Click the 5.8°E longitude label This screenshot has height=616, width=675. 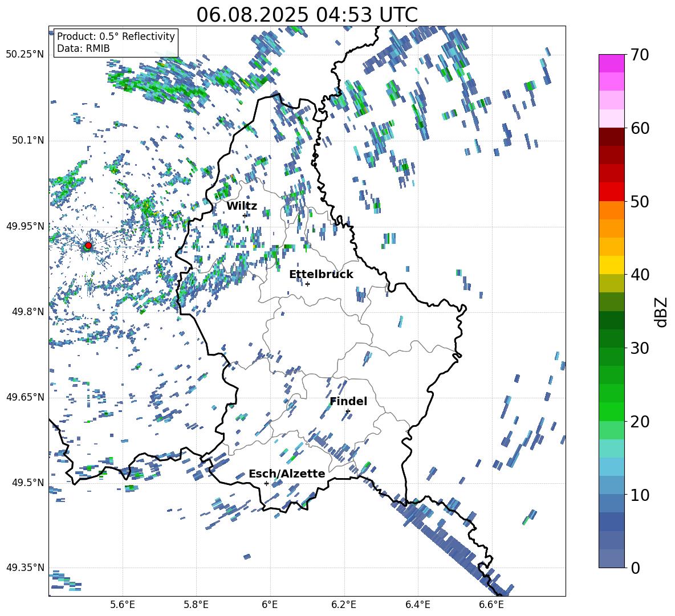[x=196, y=605]
